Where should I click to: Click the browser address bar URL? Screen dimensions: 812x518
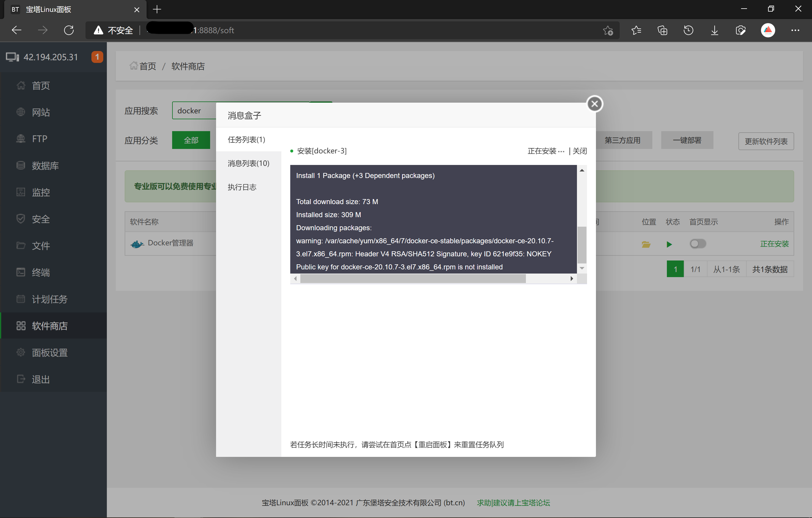pos(352,30)
